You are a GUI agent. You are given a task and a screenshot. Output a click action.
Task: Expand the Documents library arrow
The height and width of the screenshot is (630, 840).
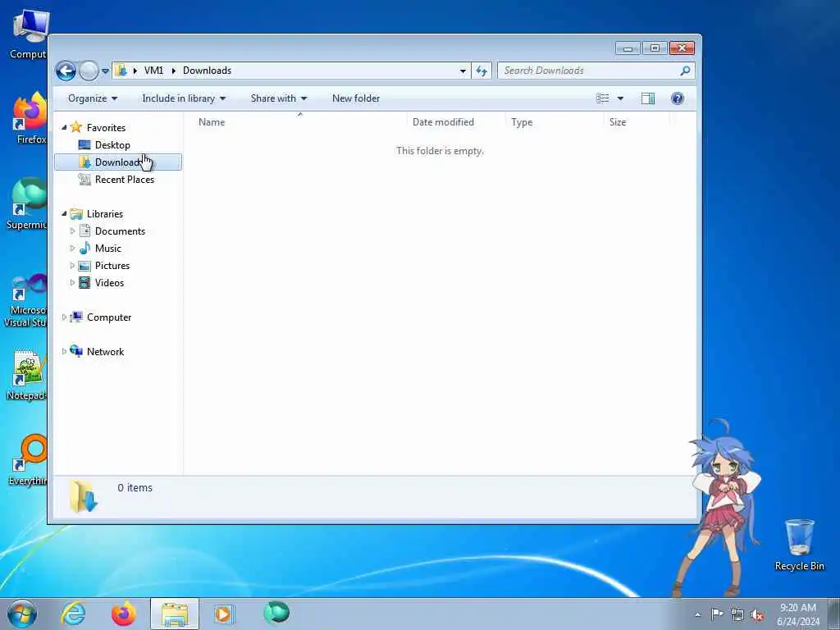[72, 231]
